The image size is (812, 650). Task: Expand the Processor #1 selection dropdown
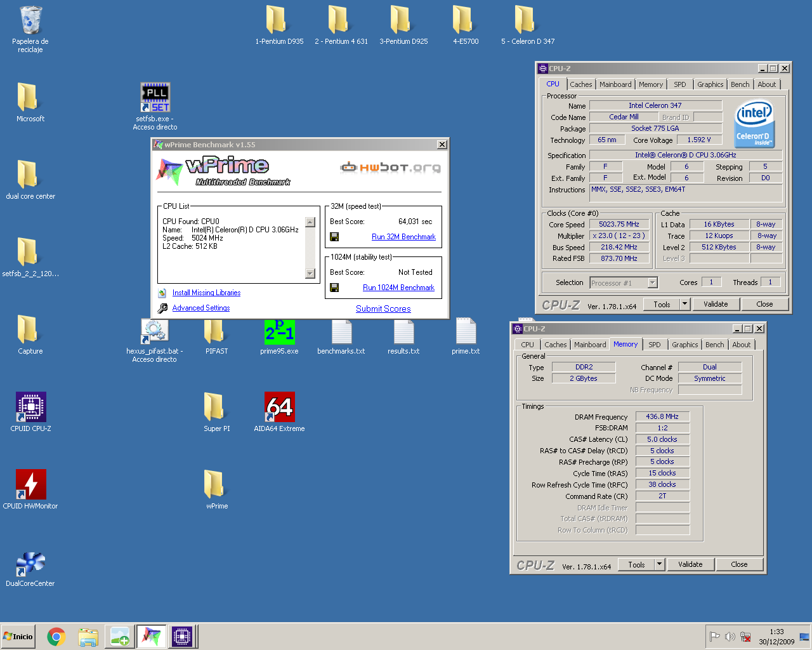pos(653,283)
